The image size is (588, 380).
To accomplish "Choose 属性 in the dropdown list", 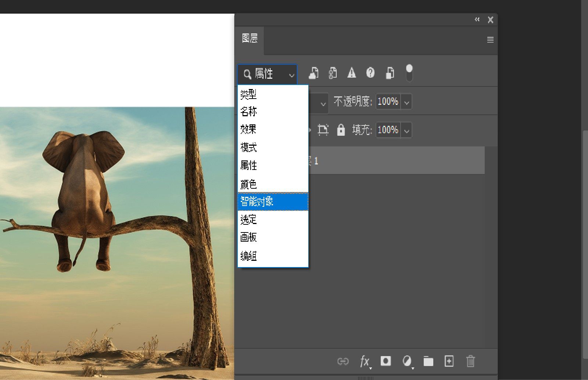I will [273, 166].
